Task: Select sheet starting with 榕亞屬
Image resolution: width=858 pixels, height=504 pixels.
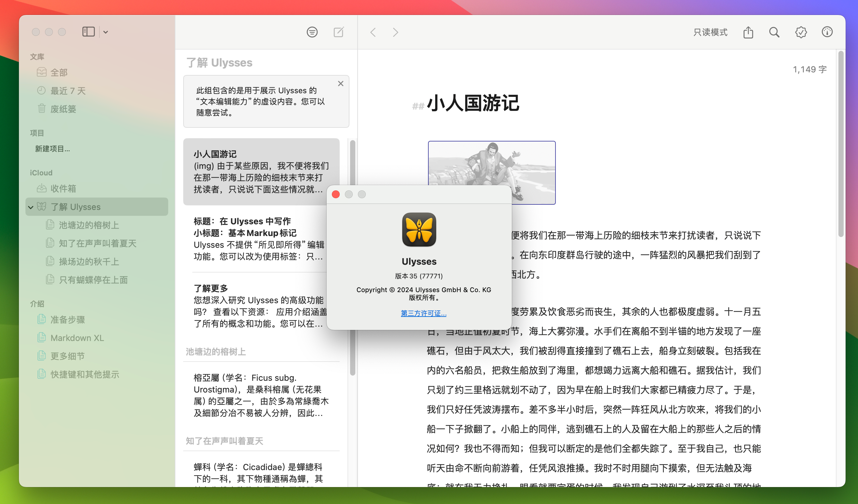Action: coord(261,395)
